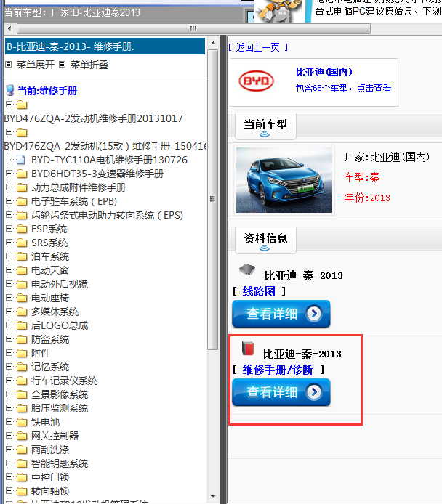Click folder icon next to 全景影像系统
The image size is (442, 504).
(22, 395)
